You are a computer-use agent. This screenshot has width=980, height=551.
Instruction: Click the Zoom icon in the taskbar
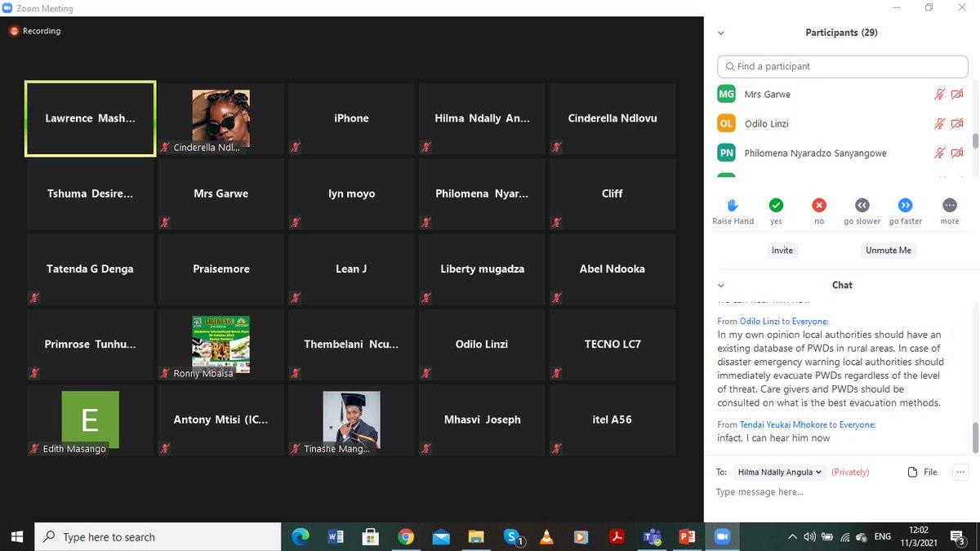[722, 536]
